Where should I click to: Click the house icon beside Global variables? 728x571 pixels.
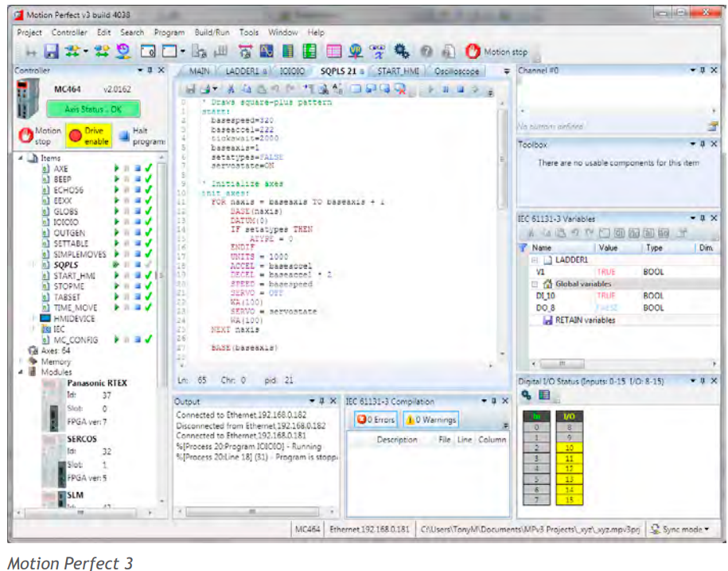coord(548,284)
